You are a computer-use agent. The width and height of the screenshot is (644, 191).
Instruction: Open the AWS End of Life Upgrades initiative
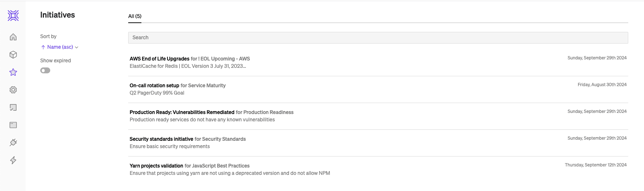[159, 59]
